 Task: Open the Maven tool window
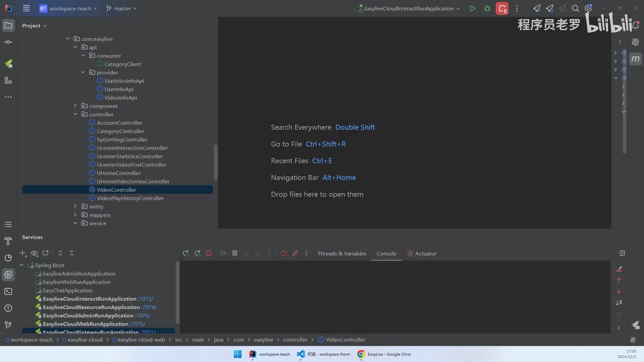tap(635, 59)
